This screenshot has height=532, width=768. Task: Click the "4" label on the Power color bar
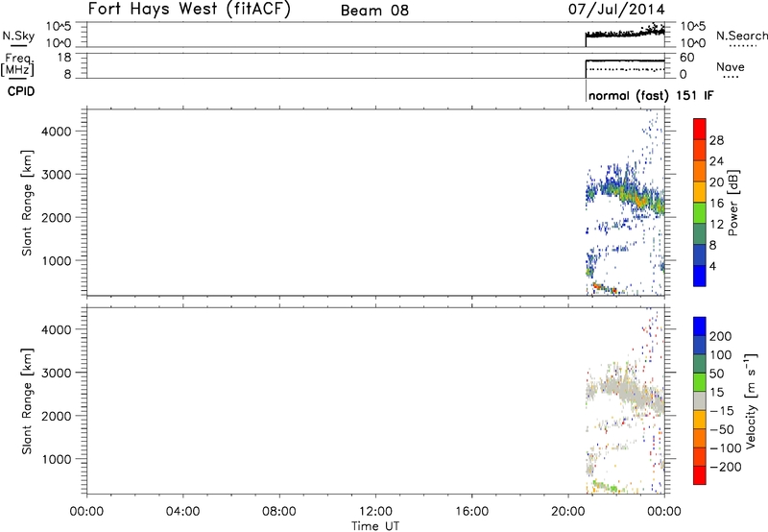click(x=712, y=266)
